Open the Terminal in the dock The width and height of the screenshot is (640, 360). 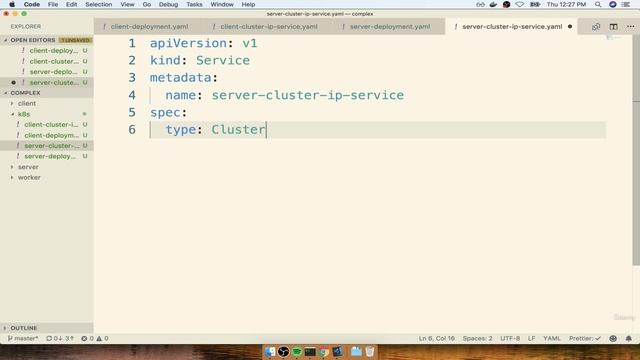point(310,351)
